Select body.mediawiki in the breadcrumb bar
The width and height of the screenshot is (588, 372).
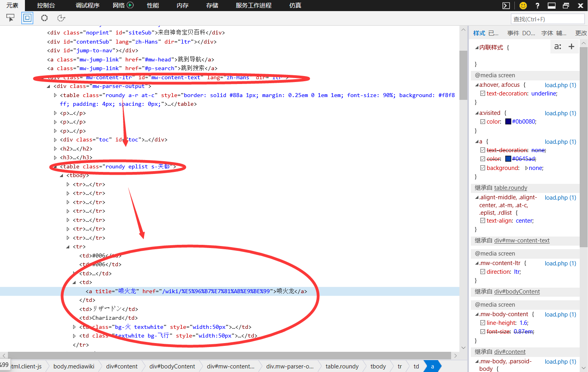(74, 366)
